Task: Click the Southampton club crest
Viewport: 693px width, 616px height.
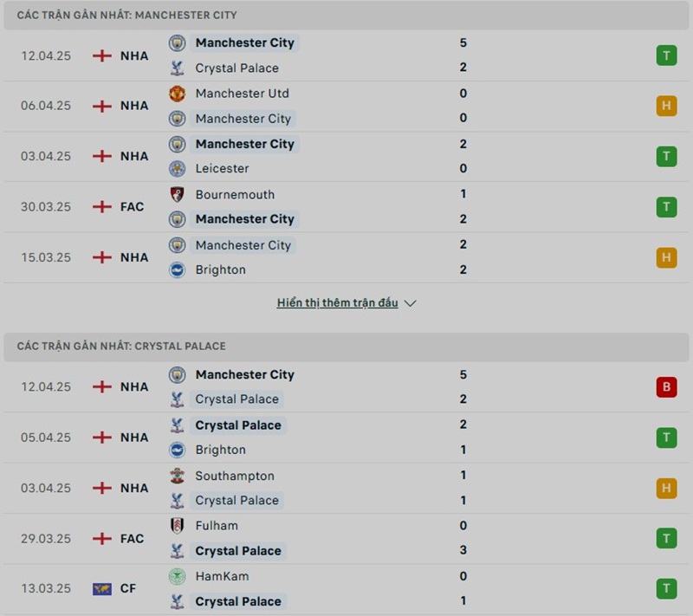Action: (x=177, y=476)
